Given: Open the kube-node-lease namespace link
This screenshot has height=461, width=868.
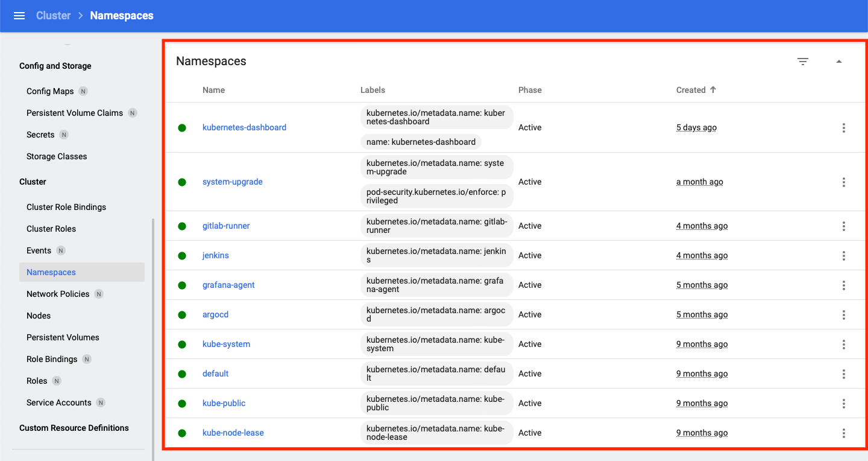Looking at the screenshot, I should (233, 433).
